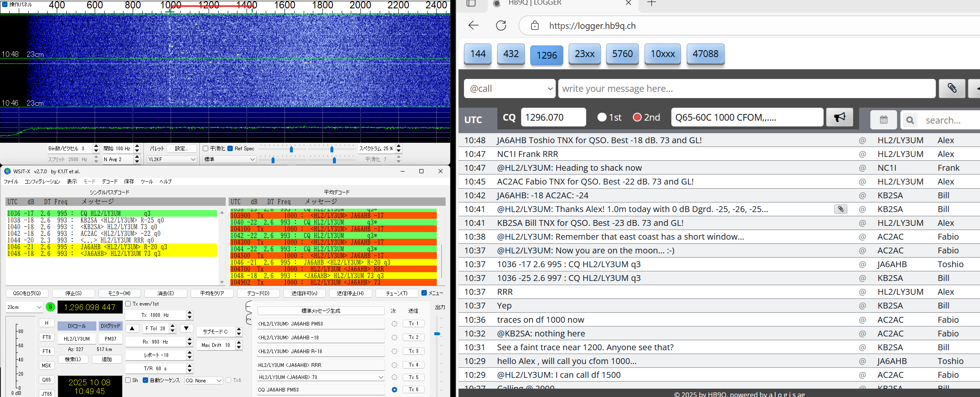980x397 pixels.
Task: Enable the Tx even/1st checkbox
Action: (128, 304)
